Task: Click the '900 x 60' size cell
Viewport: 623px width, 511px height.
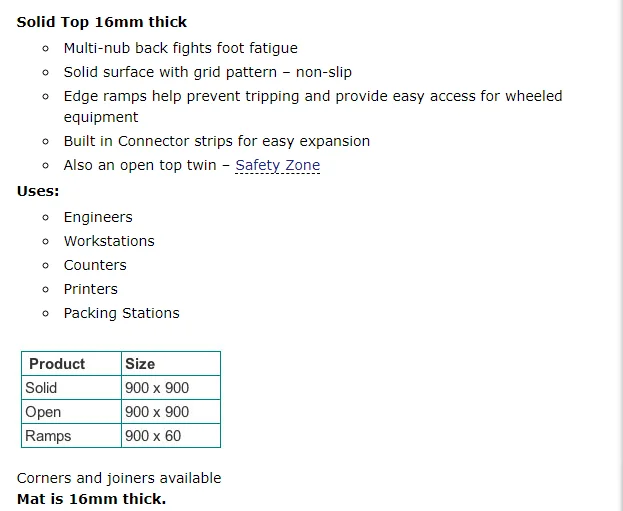Action: 153,436
